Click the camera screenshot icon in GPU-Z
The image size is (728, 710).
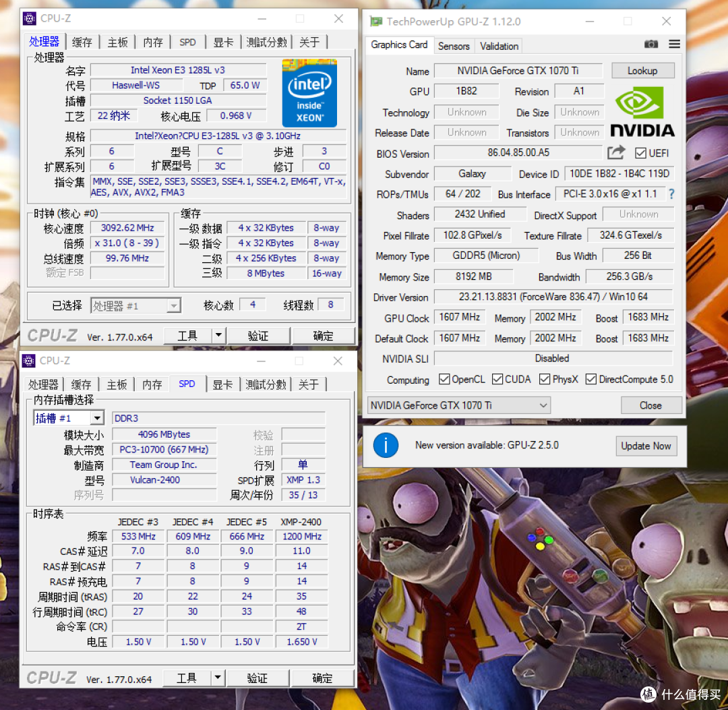click(651, 43)
